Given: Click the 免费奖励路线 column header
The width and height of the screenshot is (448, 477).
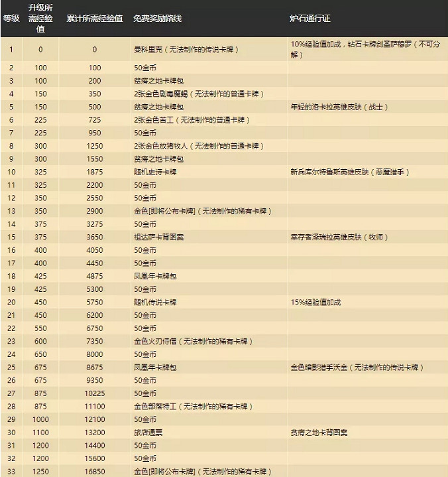Looking at the screenshot, I should click(x=158, y=19).
